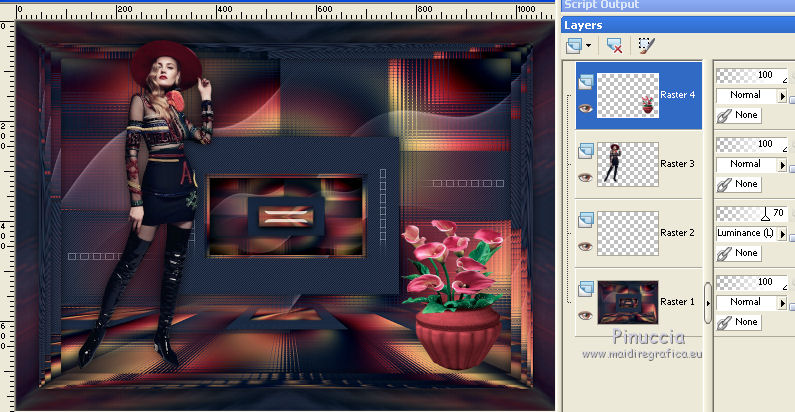
Task: Select the Raster 4 layer thumbnail
Action: pos(628,95)
